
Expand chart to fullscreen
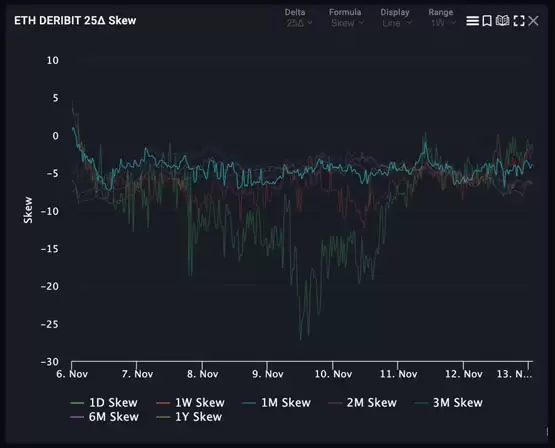[x=519, y=21]
